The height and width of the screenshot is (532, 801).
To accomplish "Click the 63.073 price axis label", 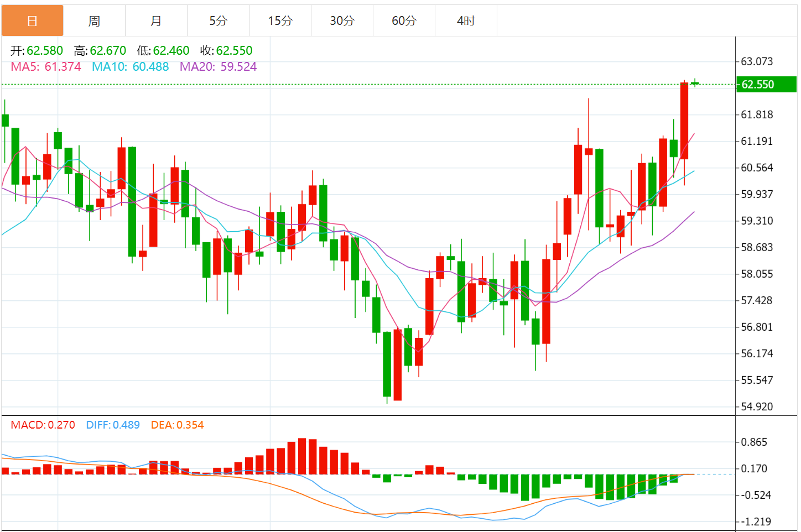I will coord(757,61).
